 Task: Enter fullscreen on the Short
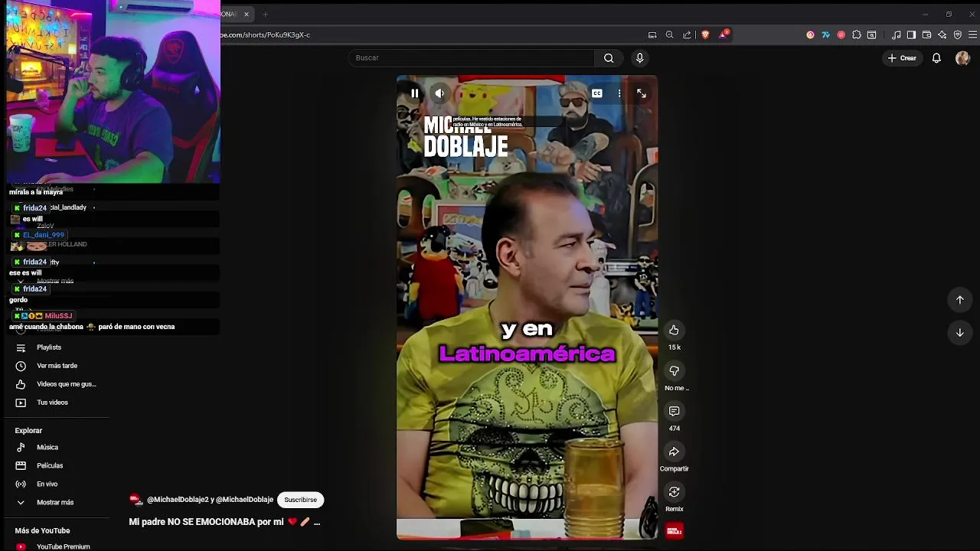pyautogui.click(x=642, y=93)
